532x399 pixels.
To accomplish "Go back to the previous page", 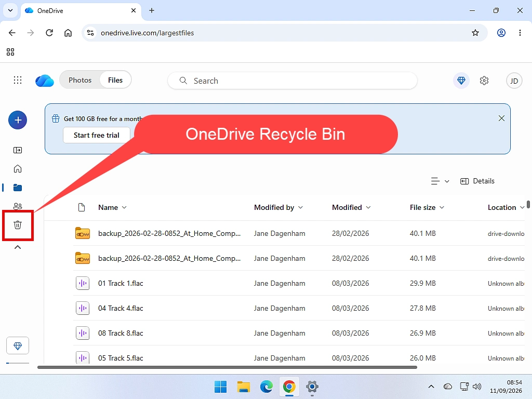I will pos(12,33).
